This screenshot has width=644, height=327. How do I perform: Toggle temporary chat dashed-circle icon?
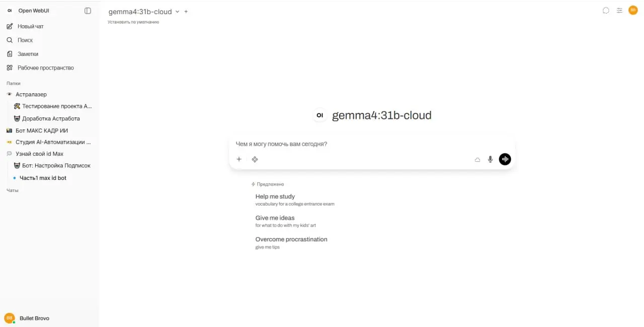click(606, 11)
